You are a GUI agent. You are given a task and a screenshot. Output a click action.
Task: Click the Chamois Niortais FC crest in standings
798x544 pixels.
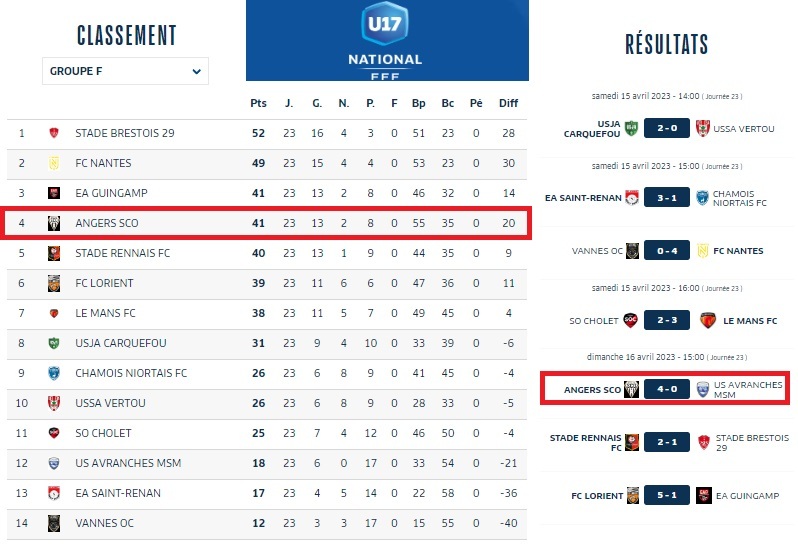point(54,373)
